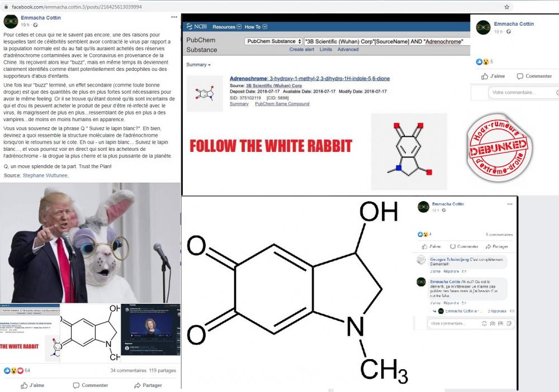
Task: Click avatar in top-right Emmacha Cottin post
Action: click(x=483, y=27)
